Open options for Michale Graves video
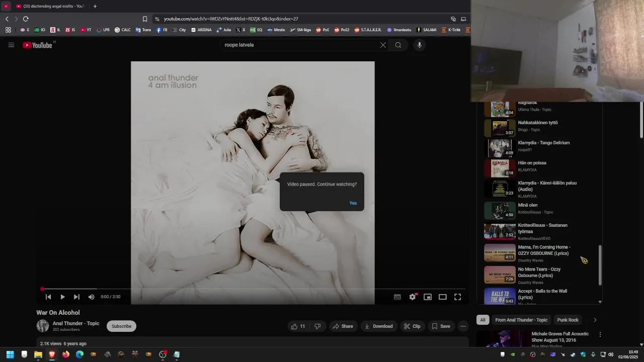This screenshot has height=362, width=644. tap(600, 334)
